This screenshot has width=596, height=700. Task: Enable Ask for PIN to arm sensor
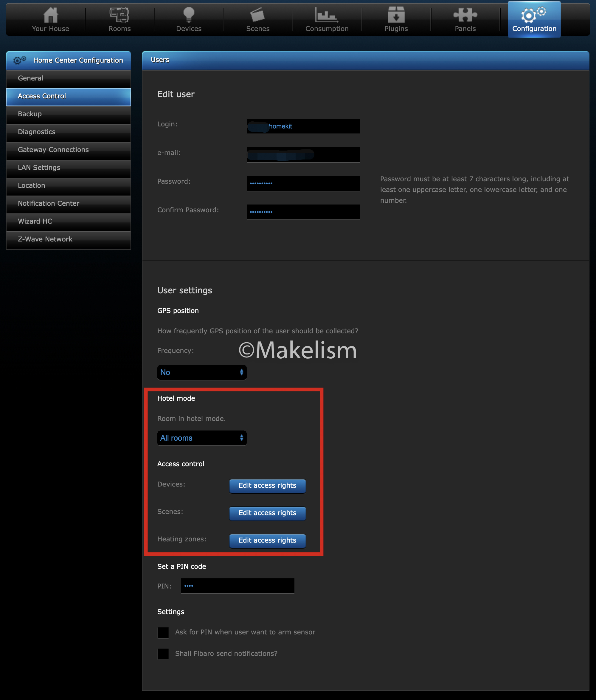point(163,632)
